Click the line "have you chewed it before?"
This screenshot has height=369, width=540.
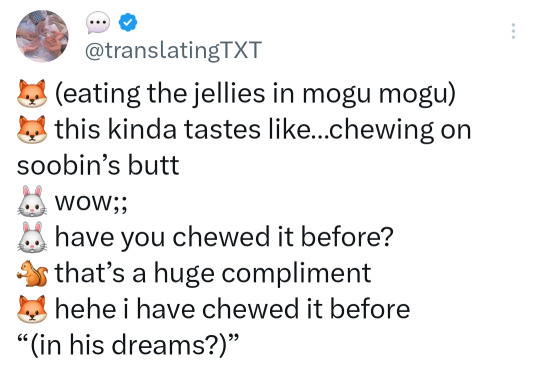click(x=224, y=237)
